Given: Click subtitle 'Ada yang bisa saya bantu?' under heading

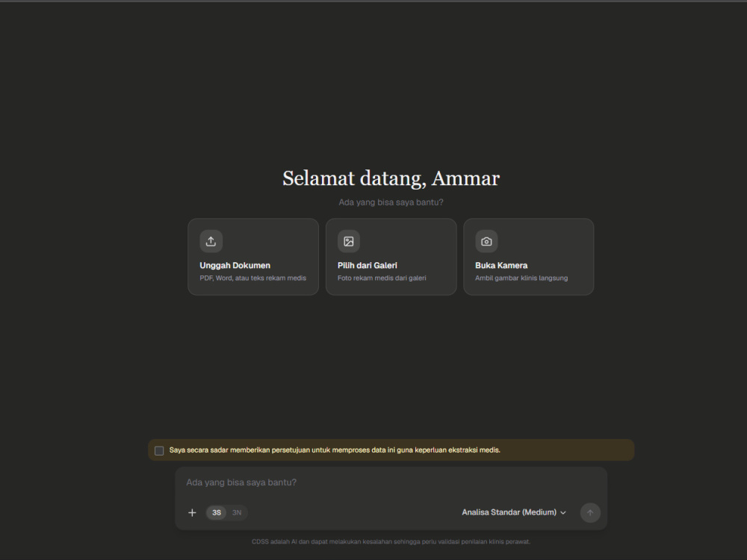Looking at the screenshot, I should pyautogui.click(x=391, y=202).
